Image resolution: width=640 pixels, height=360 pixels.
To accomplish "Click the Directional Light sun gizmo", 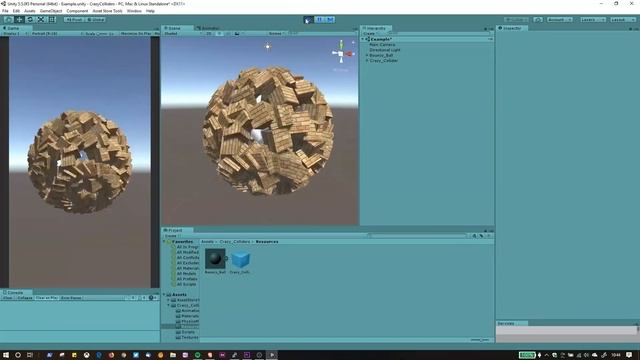I will (268, 47).
